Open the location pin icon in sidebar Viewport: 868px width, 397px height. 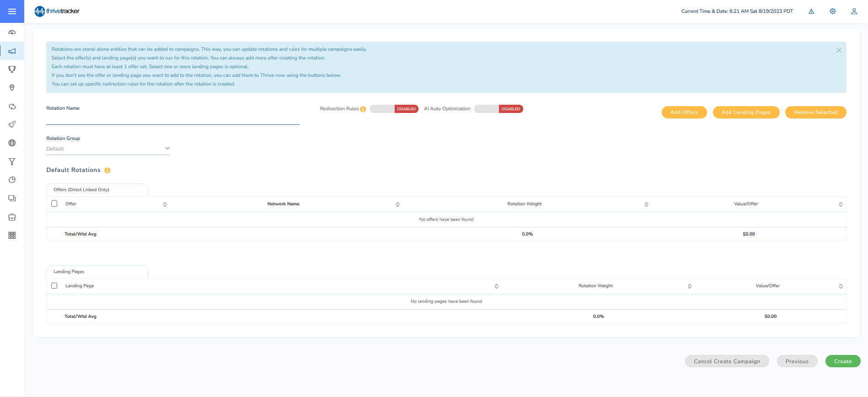(x=12, y=87)
